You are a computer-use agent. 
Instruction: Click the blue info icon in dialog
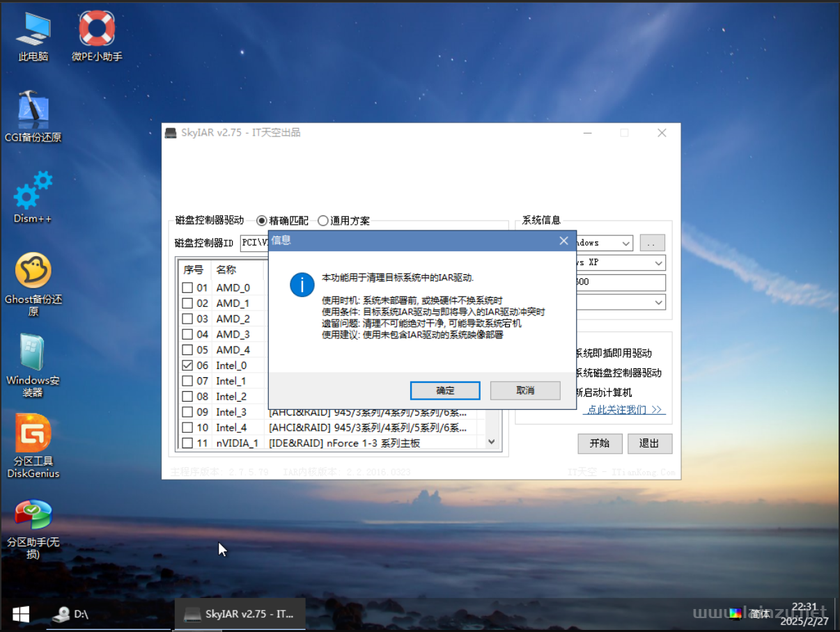[x=302, y=284]
